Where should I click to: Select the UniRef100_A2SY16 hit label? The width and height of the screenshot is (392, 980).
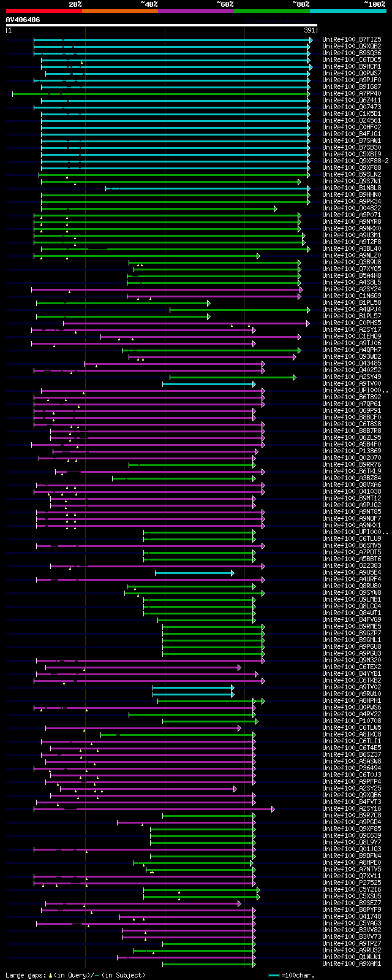(x=352, y=808)
